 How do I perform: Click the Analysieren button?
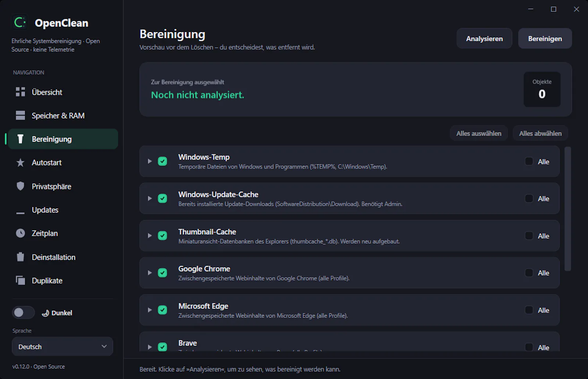(x=484, y=39)
